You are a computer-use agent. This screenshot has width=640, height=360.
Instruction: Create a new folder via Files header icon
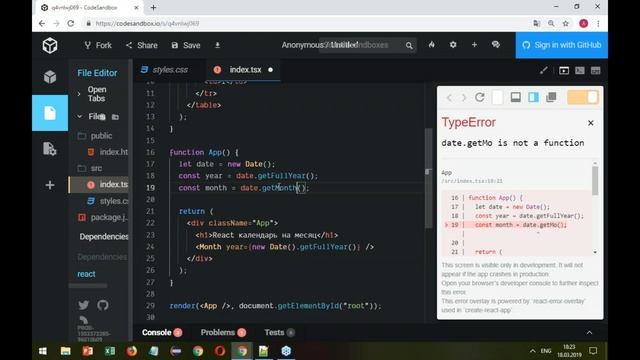(x=116, y=117)
